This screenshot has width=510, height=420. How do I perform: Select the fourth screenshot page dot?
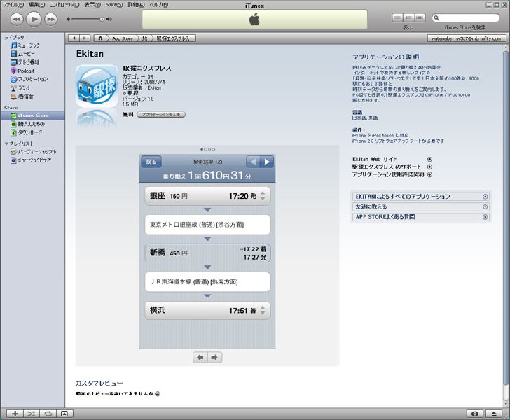pos(214,149)
